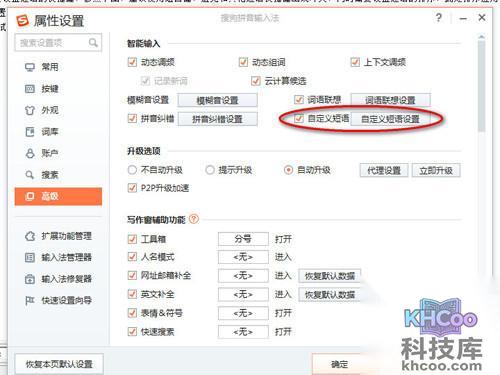Click the toolbox icon beside 输入法修复器
The width and height of the screenshot is (500, 375).
coord(30,279)
